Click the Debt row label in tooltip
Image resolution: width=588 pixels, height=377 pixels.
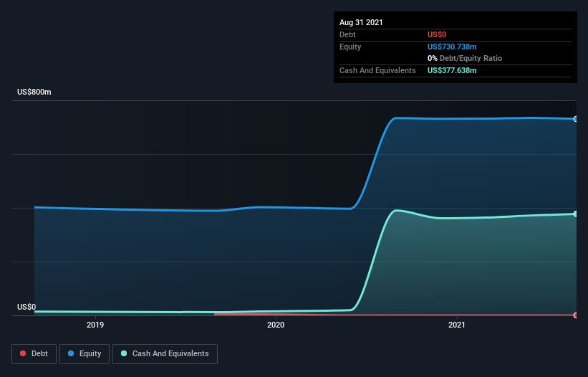pyautogui.click(x=347, y=34)
